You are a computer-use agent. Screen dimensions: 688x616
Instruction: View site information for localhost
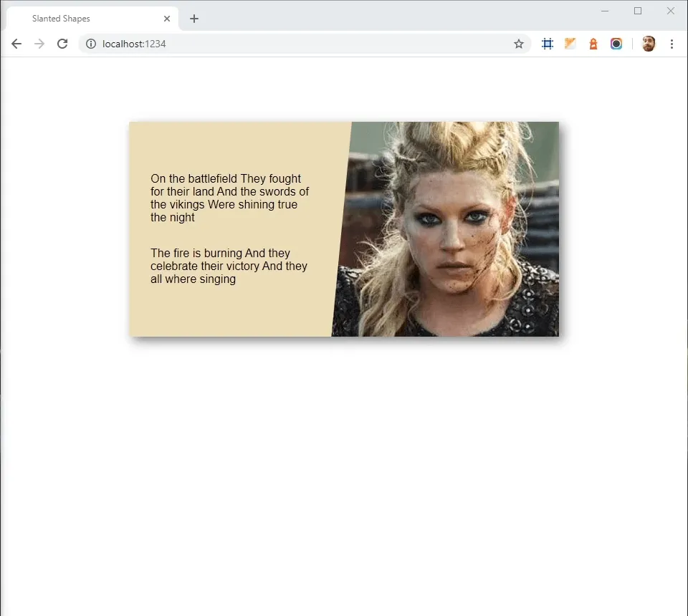[91, 44]
